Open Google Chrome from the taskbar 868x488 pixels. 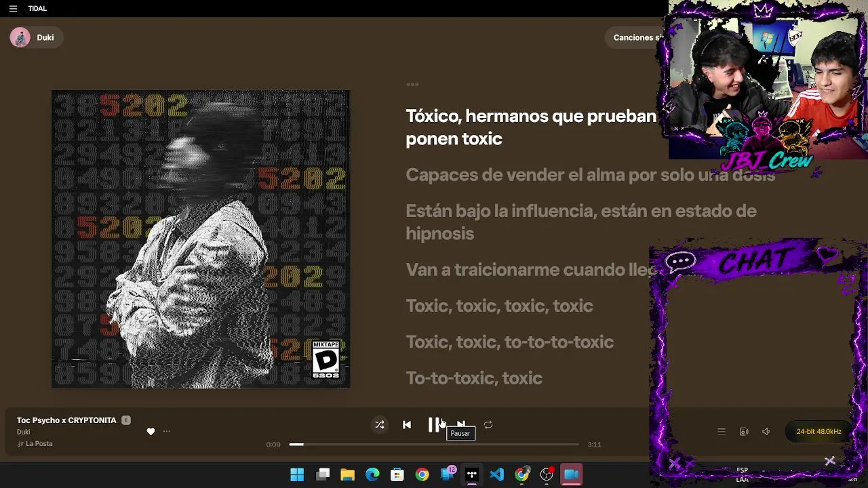[x=422, y=474]
